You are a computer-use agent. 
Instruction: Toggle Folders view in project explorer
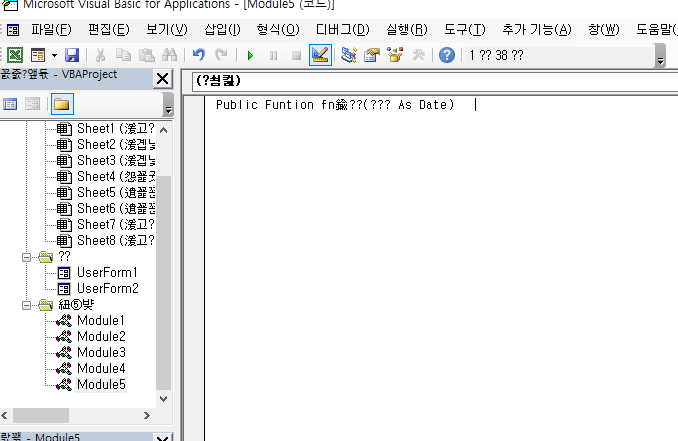pos(62,103)
